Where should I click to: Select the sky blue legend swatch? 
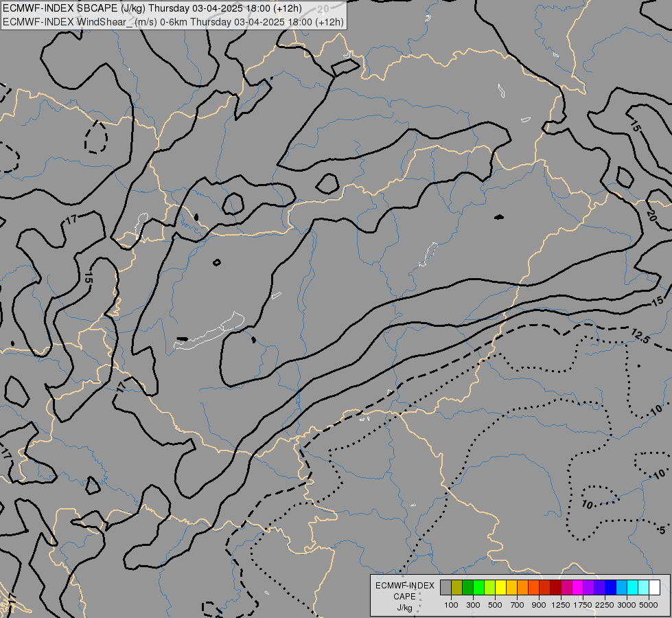(x=621, y=587)
